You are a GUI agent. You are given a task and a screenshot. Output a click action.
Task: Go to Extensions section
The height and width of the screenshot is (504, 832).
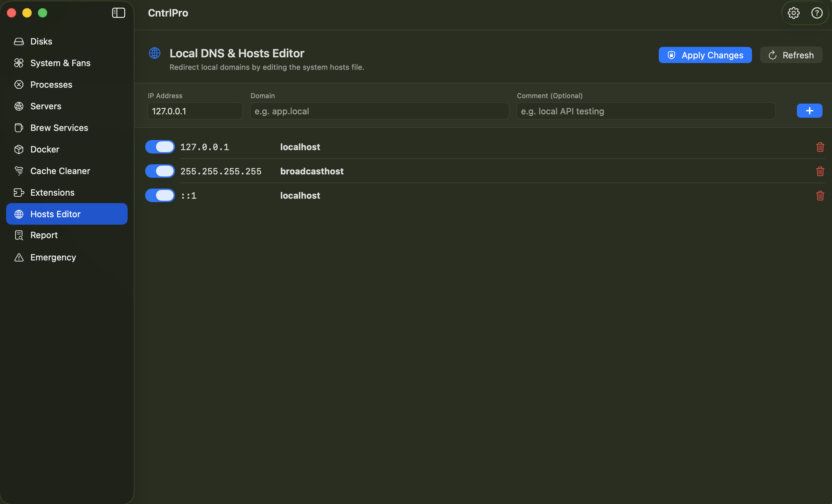coord(67,193)
